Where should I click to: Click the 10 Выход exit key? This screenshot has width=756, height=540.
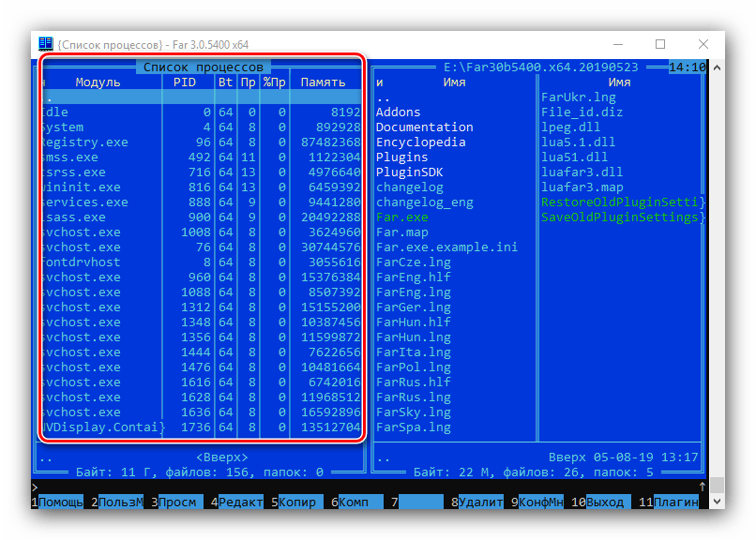point(604,502)
